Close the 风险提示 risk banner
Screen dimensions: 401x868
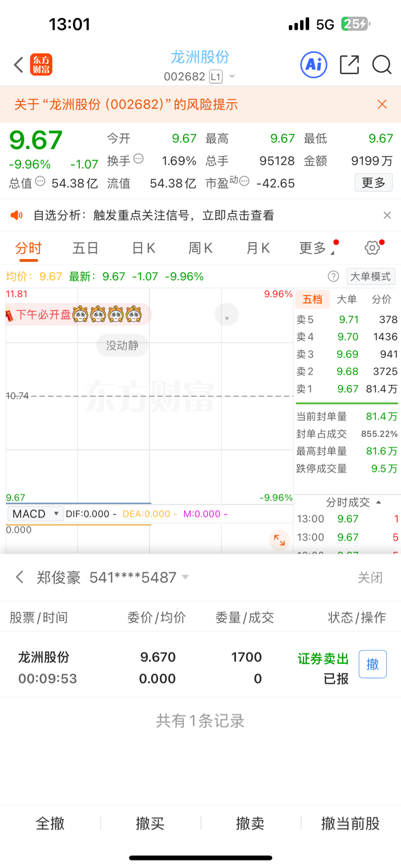pos(382,104)
